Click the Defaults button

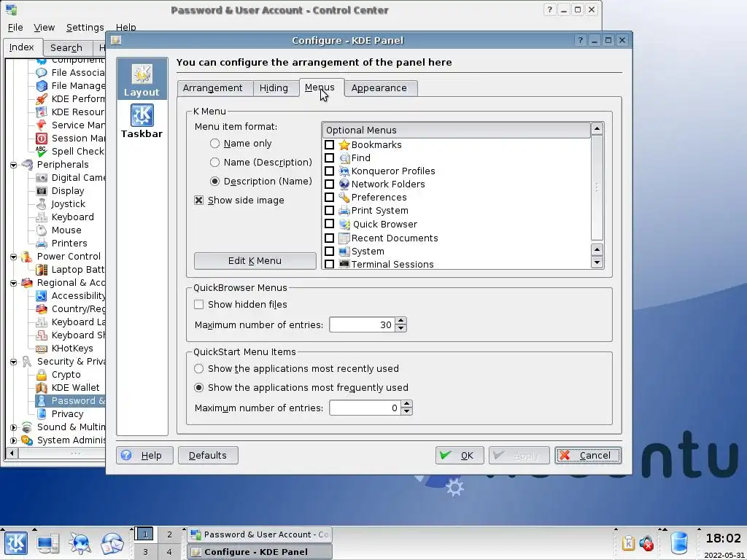coord(208,456)
